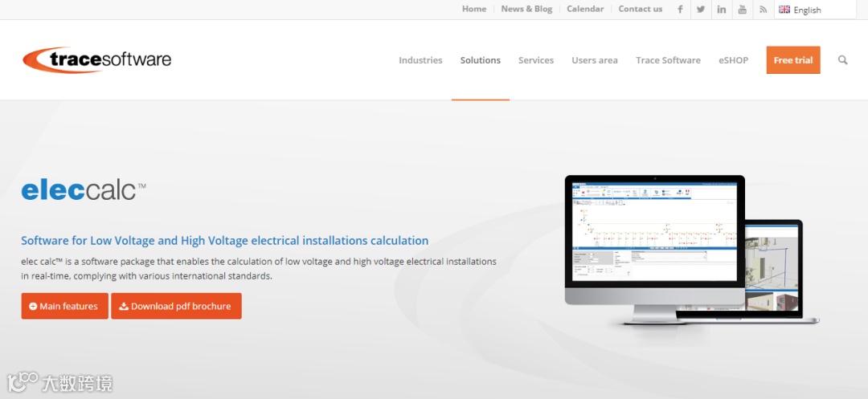Open the Users area menu
This screenshot has width=868, height=399.
point(595,60)
